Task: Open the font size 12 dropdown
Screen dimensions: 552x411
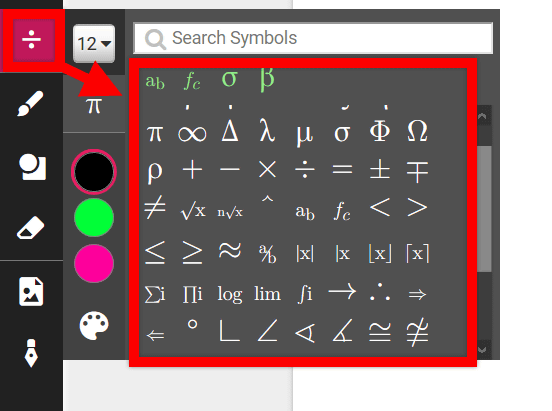Action: tap(94, 44)
